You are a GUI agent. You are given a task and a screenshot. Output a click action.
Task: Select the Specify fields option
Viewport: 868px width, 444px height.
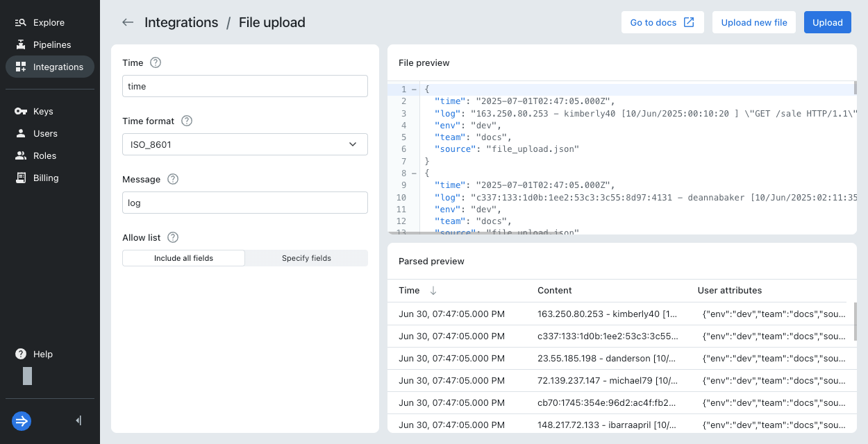point(306,258)
